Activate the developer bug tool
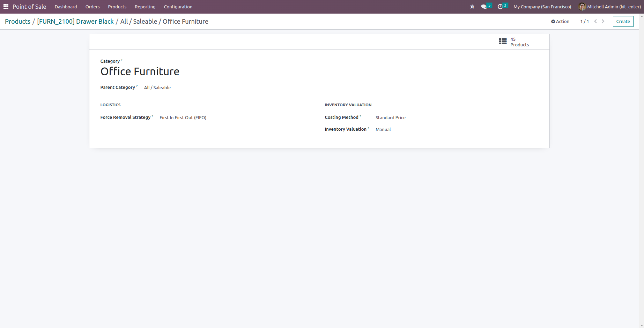 click(x=472, y=6)
